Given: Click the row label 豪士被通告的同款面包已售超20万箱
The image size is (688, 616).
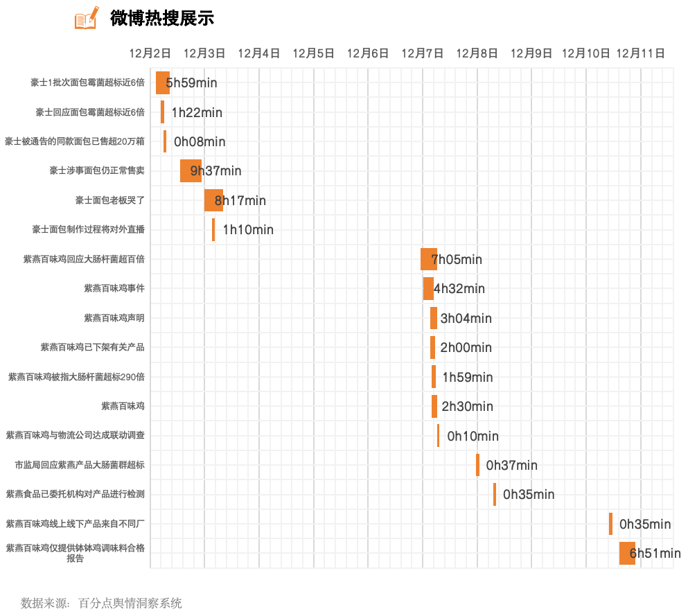Looking at the screenshot, I should point(75,141).
